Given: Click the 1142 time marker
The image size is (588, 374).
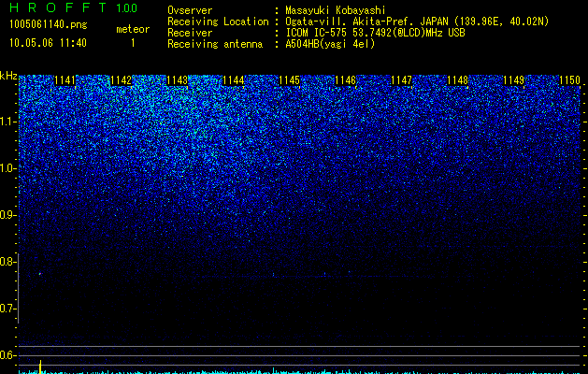Looking at the screenshot, I should (122, 80).
